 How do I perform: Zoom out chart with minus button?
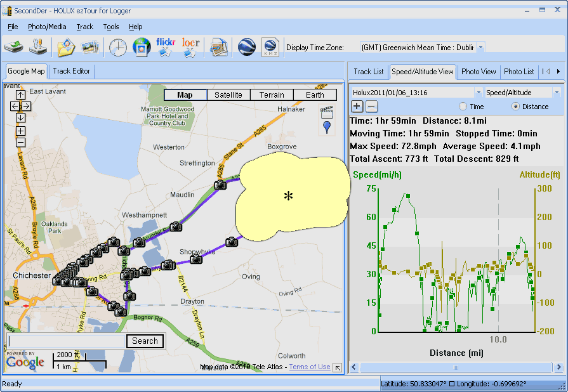pos(371,107)
